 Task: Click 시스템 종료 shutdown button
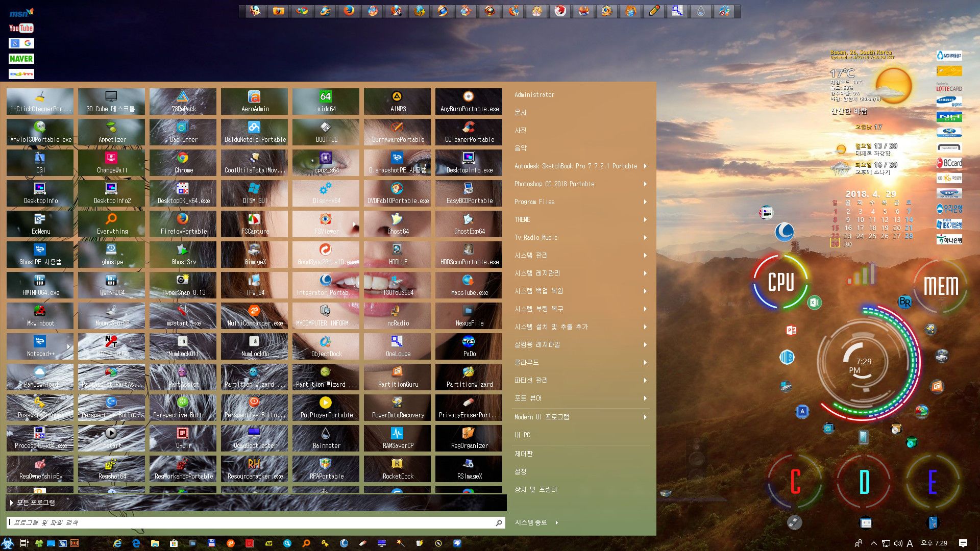(531, 522)
